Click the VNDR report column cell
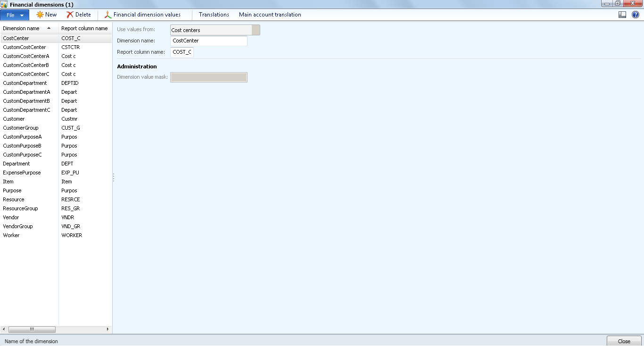644x346 pixels. coord(85,217)
